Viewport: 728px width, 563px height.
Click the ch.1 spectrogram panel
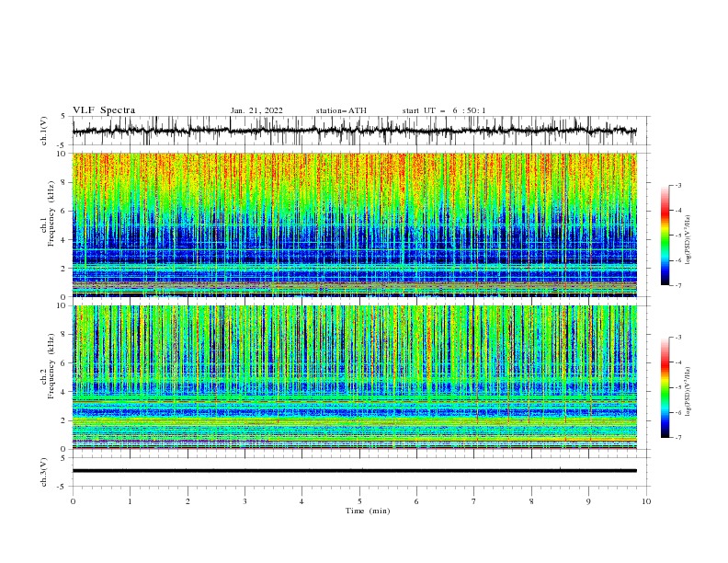[x=354, y=224]
